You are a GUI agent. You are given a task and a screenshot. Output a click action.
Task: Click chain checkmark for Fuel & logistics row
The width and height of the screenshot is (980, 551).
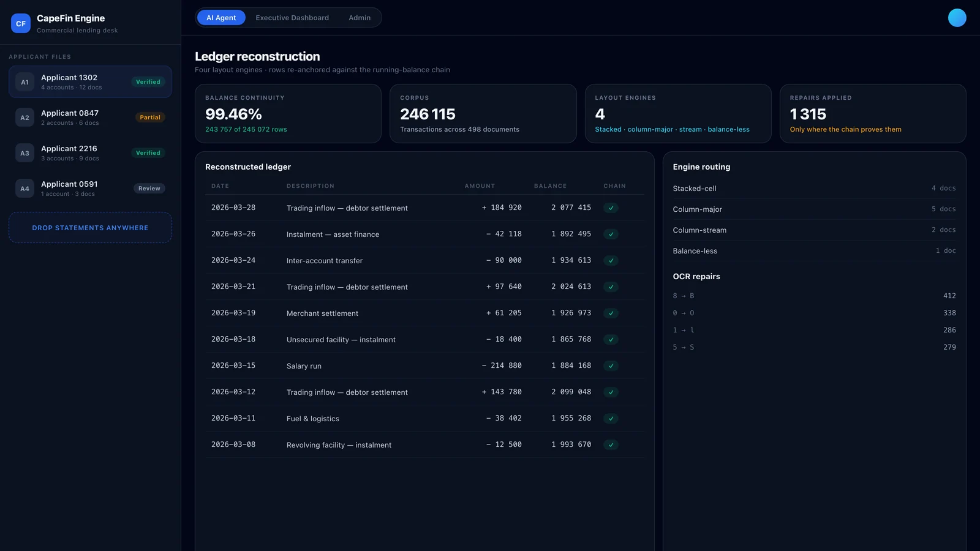(x=611, y=419)
